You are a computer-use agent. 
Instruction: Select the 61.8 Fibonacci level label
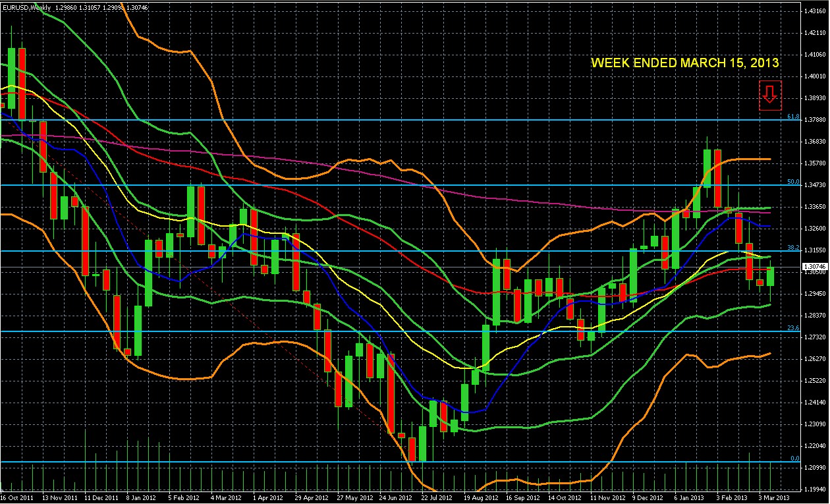pos(793,117)
